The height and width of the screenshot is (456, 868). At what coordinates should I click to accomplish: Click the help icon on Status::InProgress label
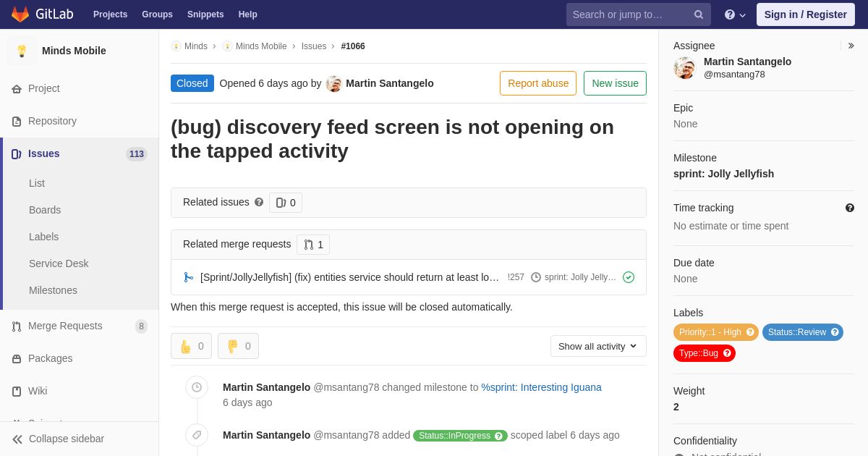498,436
